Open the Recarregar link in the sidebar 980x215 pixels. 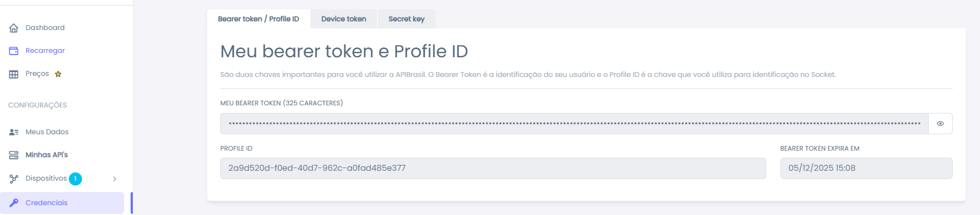45,51
